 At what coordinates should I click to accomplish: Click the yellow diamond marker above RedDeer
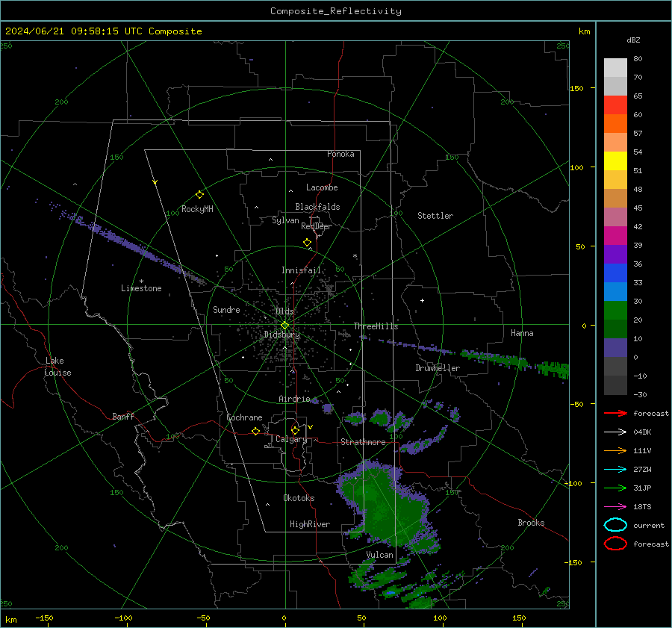coord(307,243)
